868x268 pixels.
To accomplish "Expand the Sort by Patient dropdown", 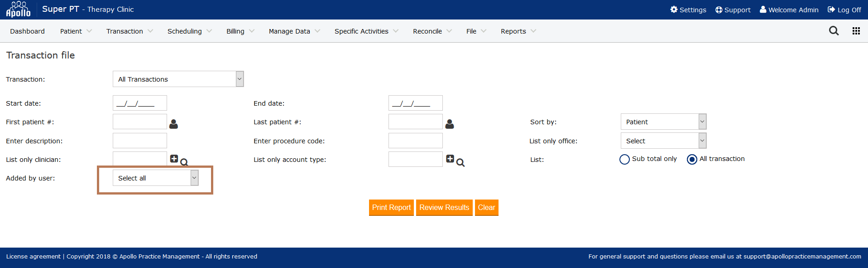I will point(663,122).
